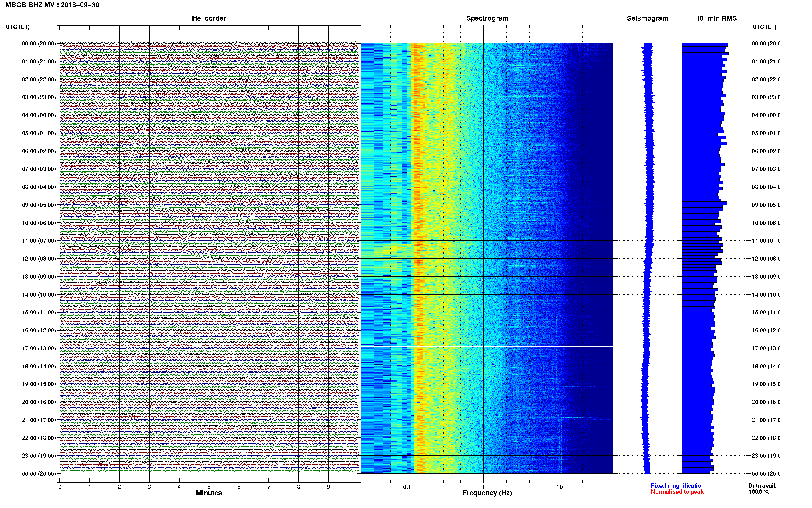Click minute tick label 8 on Helicorder axis
This screenshot has height=508, width=812.
pyautogui.click(x=298, y=487)
